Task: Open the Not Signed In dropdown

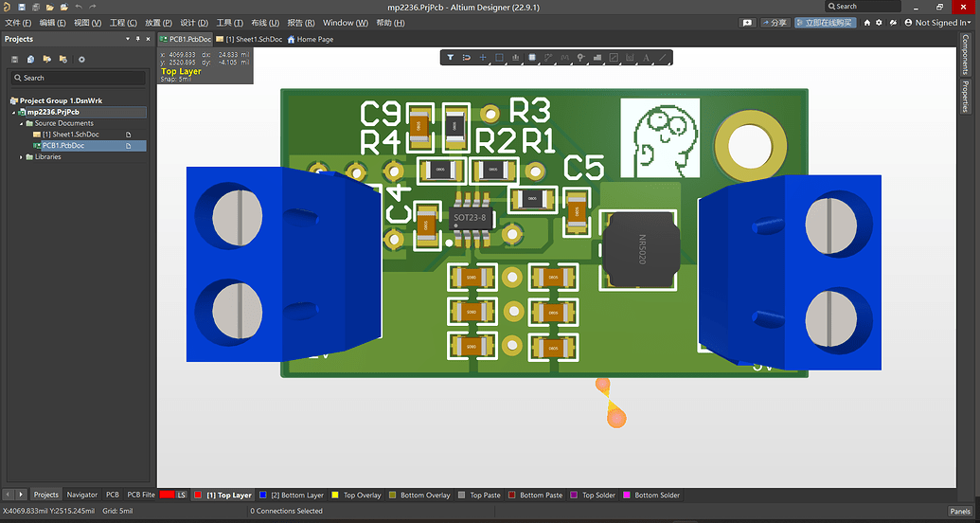Action: pos(940,22)
